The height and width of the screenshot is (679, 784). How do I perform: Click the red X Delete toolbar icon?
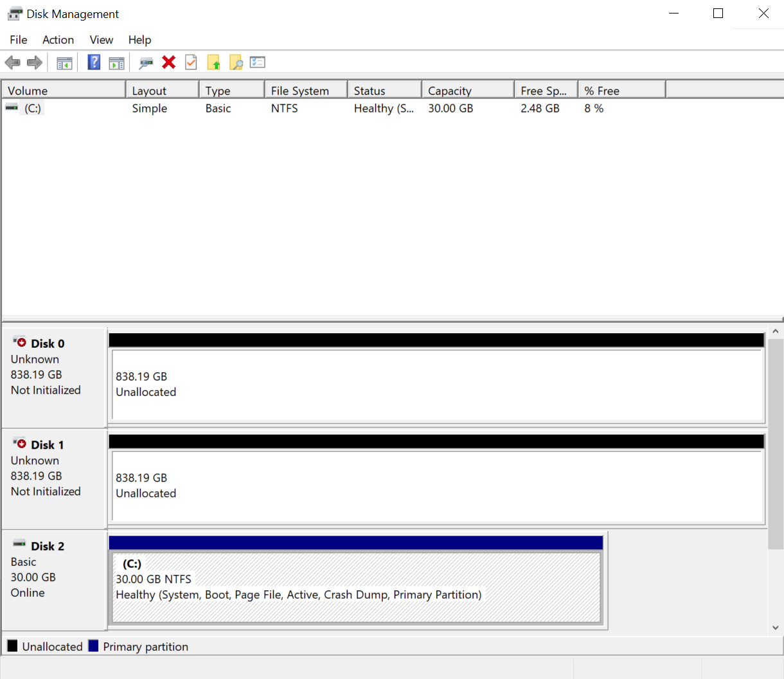(x=169, y=62)
